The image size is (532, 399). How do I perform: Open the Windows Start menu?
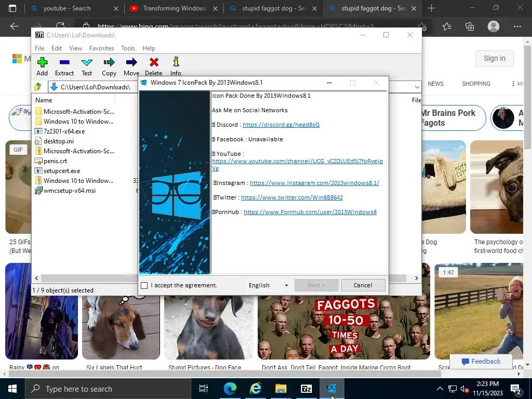pyautogui.click(x=12, y=389)
